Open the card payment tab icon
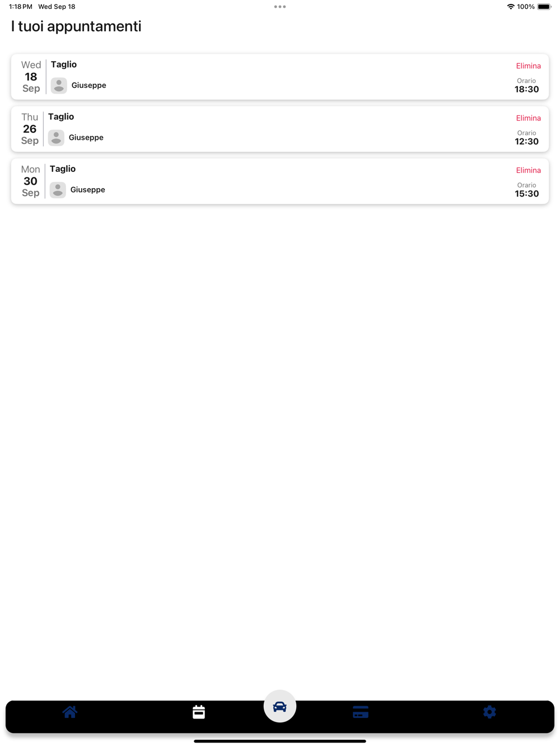Viewport: 560px width, 747px height. click(361, 712)
